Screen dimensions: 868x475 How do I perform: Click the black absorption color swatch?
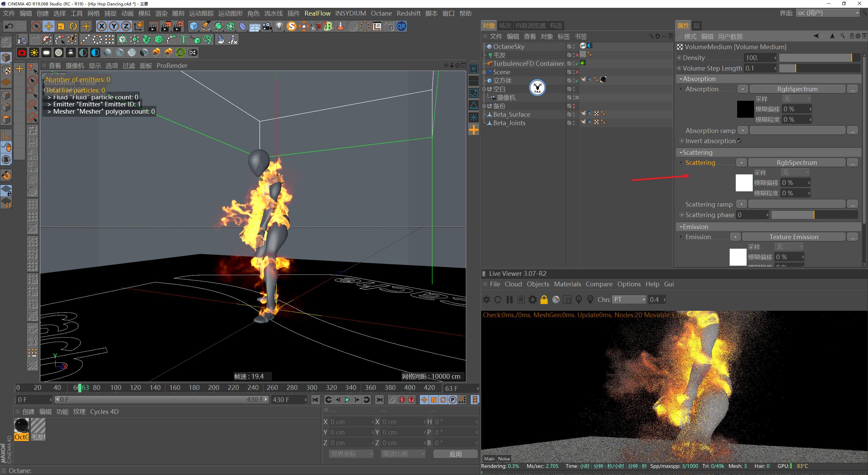[x=745, y=109]
